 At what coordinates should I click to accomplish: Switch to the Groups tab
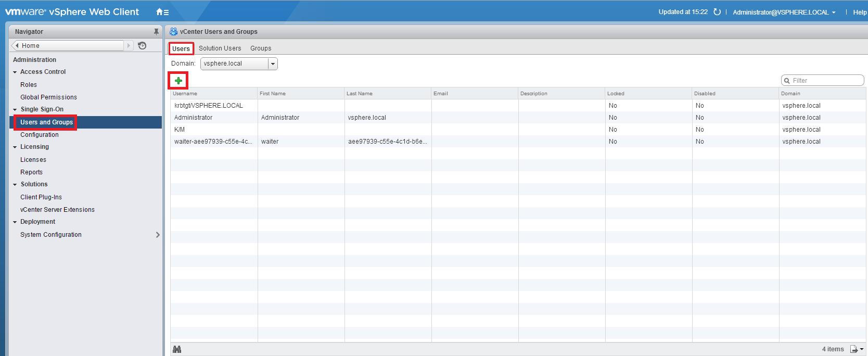point(261,48)
